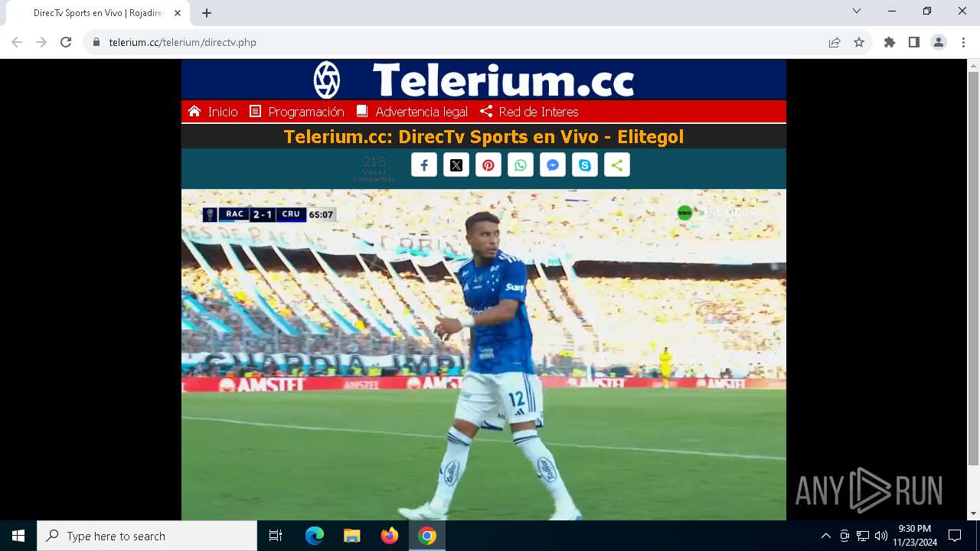
Task: Open the Windows Start menu
Action: [18, 536]
